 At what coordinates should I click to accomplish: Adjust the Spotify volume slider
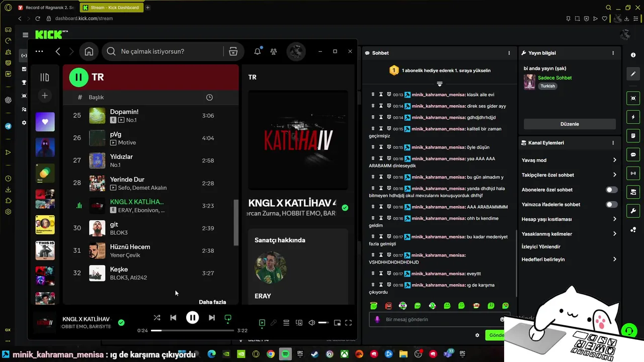pos(323,323)
